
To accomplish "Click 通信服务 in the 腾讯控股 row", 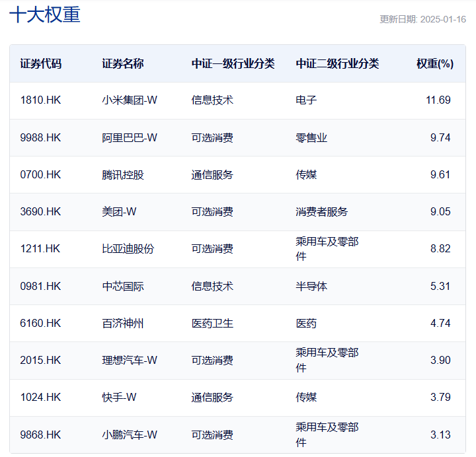I will coord(212,174).
